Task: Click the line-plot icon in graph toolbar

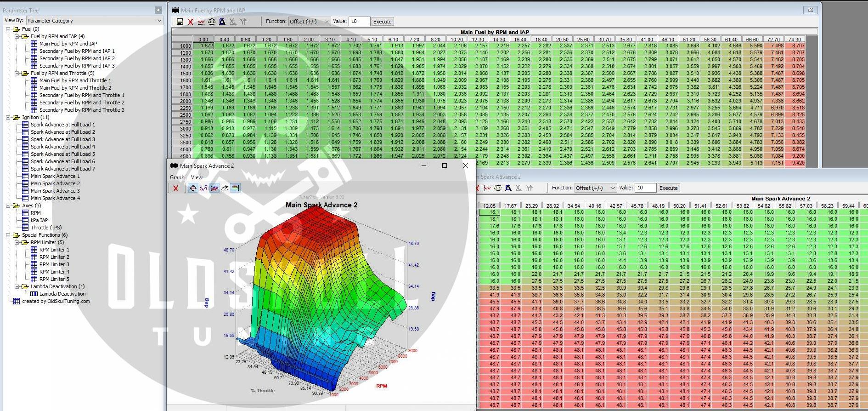Action: pyautogui.click(x=203, y=188)
